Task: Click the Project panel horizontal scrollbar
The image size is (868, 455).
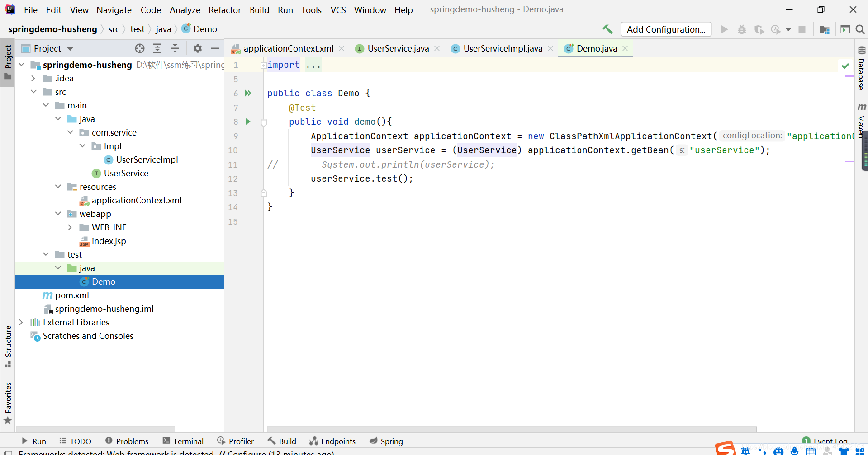Action: [96, 429]
